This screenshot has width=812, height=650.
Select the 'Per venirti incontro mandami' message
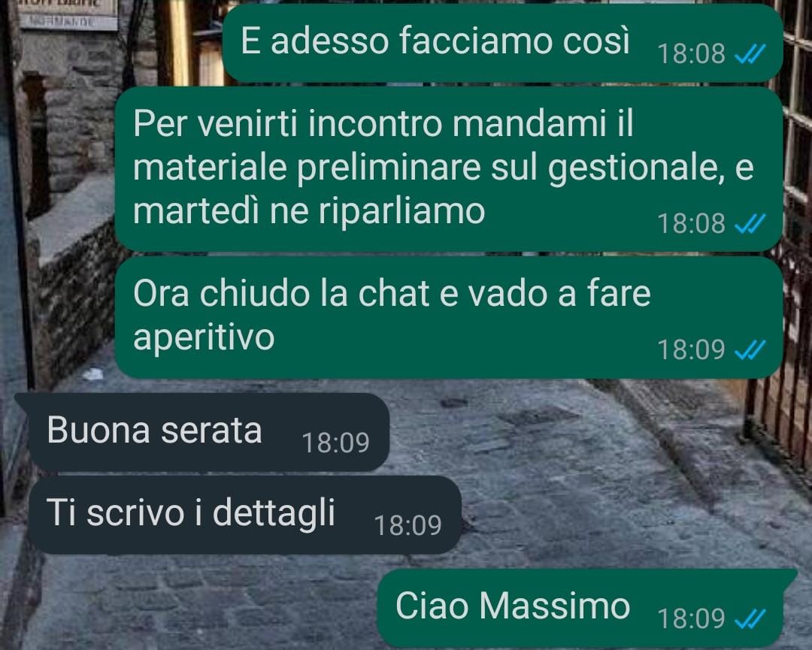click(x=448, y=169)
